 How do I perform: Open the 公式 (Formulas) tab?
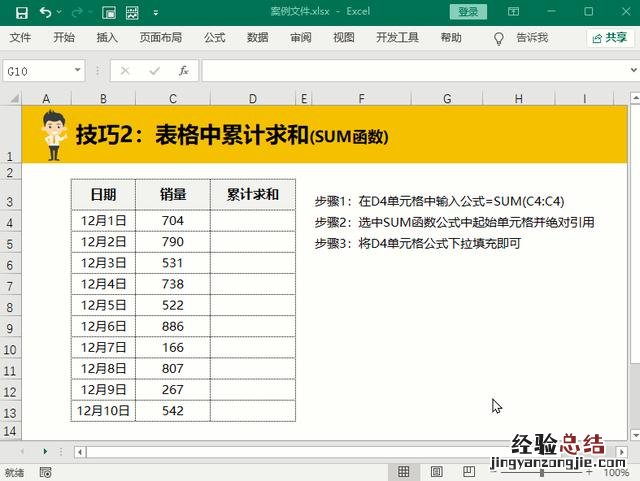pyautogui.click(x=214, y=38)
